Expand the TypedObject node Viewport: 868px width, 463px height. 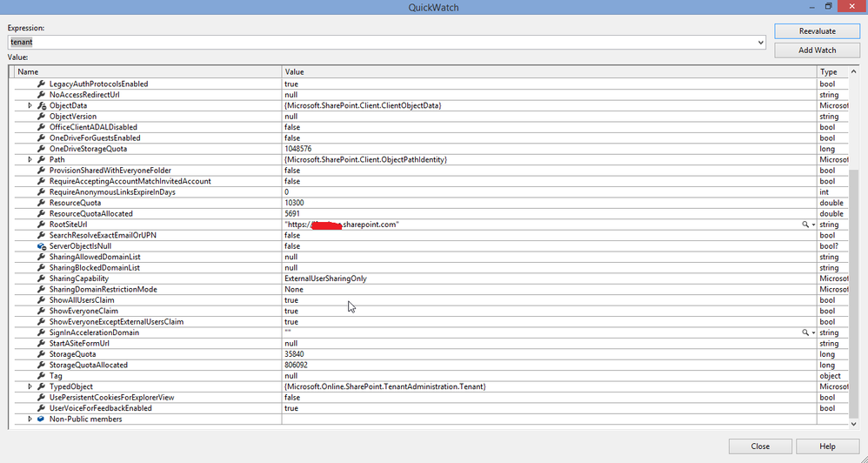click(30, 386)
